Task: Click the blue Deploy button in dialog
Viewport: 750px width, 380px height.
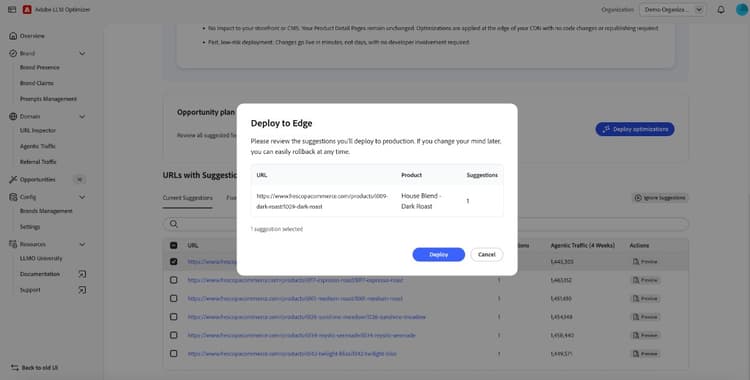Action: [438, 255]
